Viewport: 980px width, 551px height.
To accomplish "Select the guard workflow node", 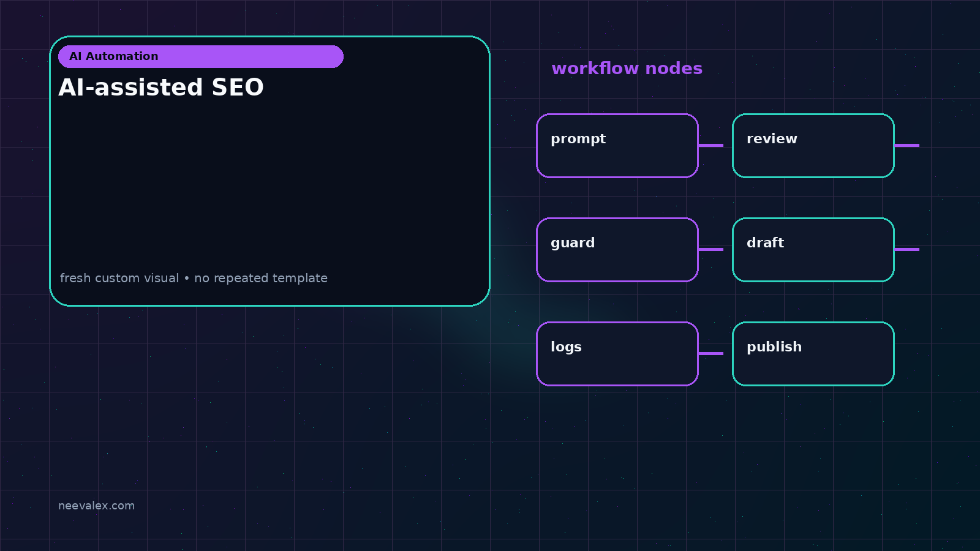I will coord(617,250).
